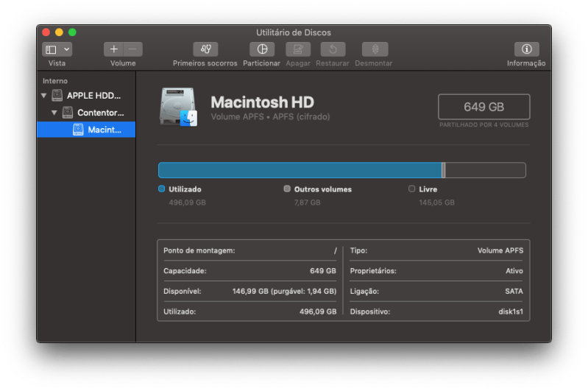Click the 496,09 GB value under Utilizado
The image size is (588, 391).
click(187, 202)
